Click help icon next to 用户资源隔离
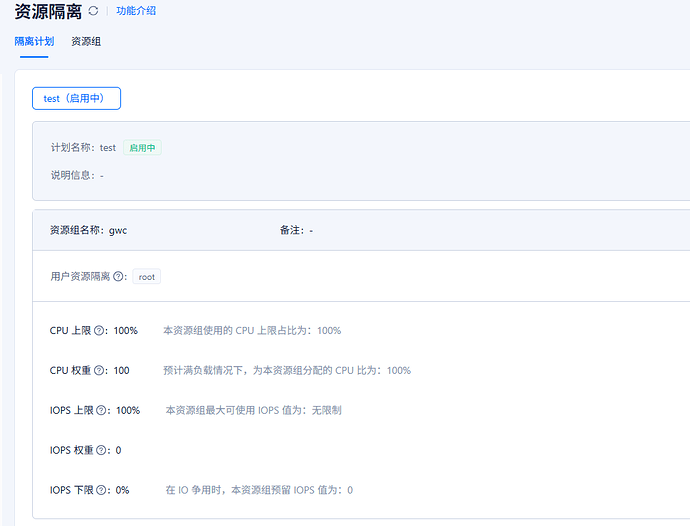690x526 pixels. 119,277
